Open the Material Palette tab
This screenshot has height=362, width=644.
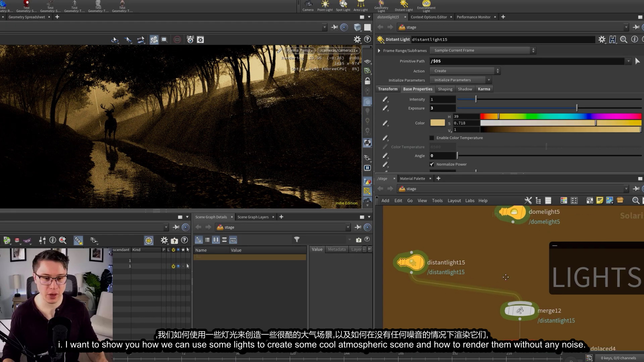coord(412,179)
